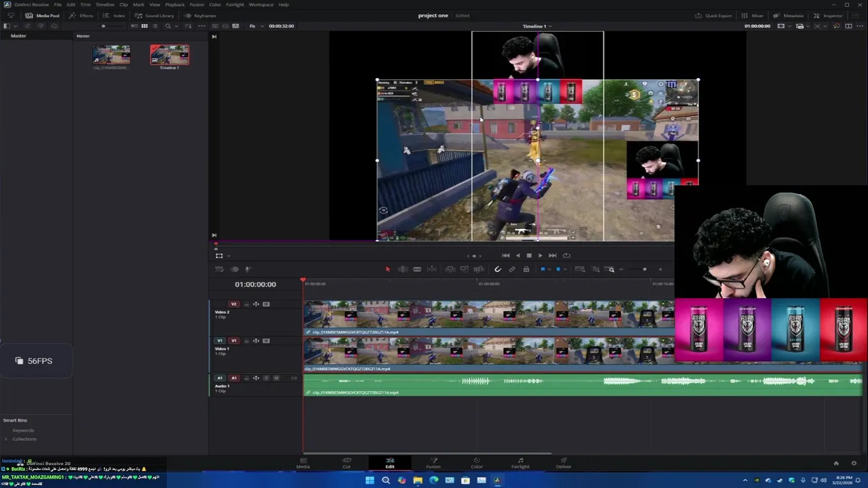Open the File menu
This screenshot has height=488, width=868.
(x=58, y=5)
